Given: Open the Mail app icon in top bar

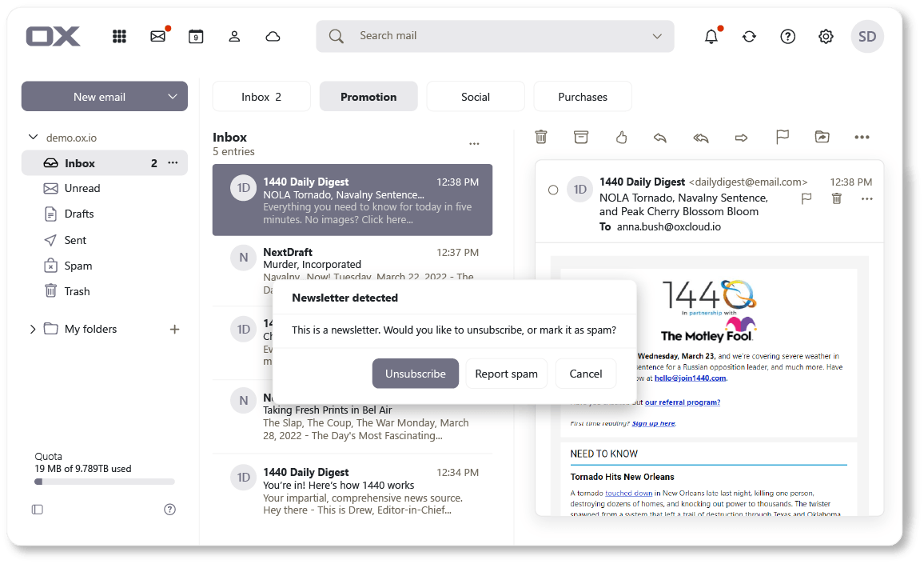Looking at the screenshot, I should click(x=158, y=37).
